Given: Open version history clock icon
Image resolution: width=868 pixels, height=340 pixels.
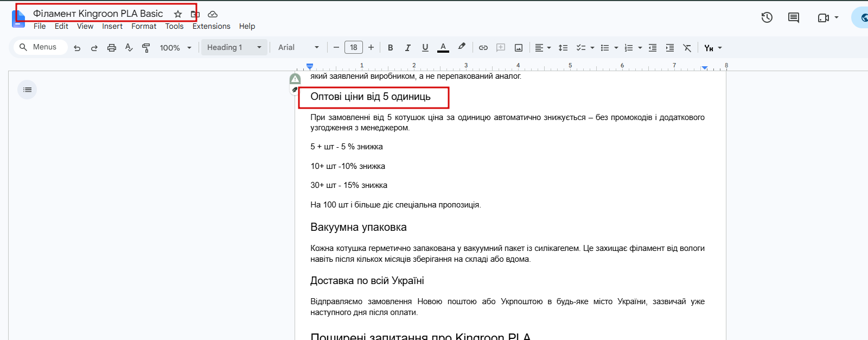Looking at the screenshot, I should click(x=767, y=17).
